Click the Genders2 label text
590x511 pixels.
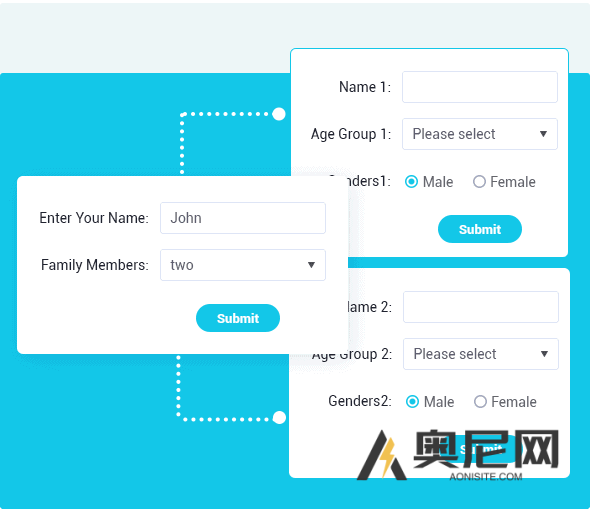[360, 401]
